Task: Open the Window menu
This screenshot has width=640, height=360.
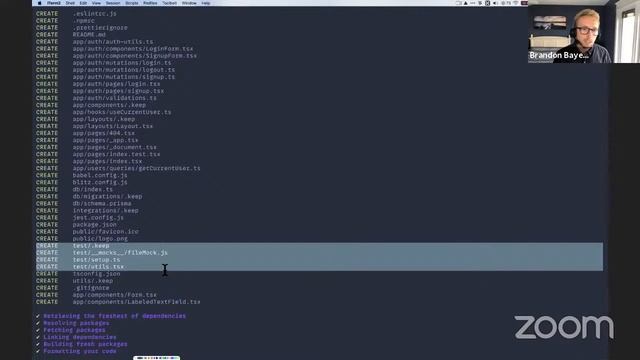Action: [x=189, y=3]
